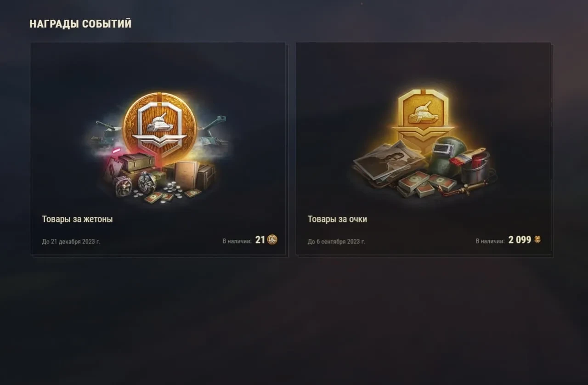
Task: Click the stacked card packs under gold emblem
Action: tap(426, 183)
